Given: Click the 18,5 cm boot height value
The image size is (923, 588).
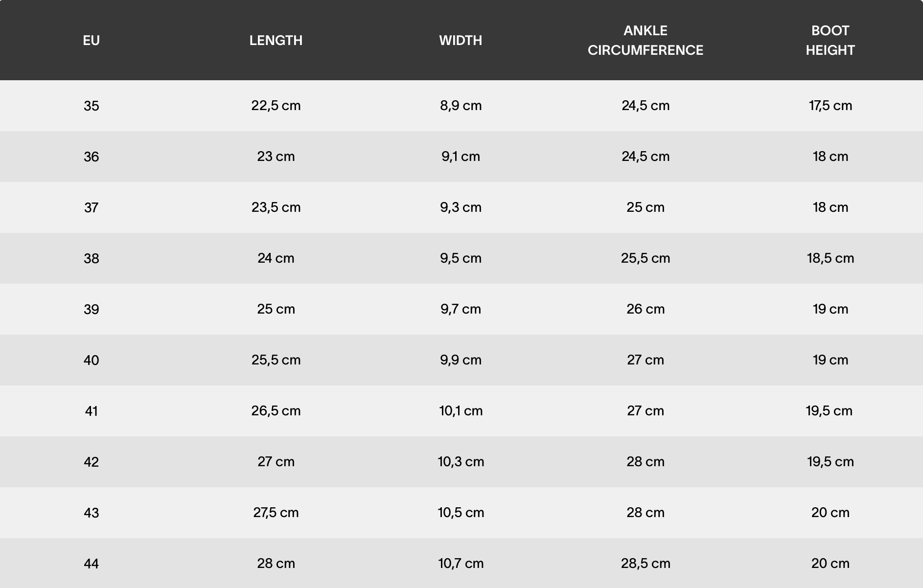Looking at the screenshot, I should 830,258.
